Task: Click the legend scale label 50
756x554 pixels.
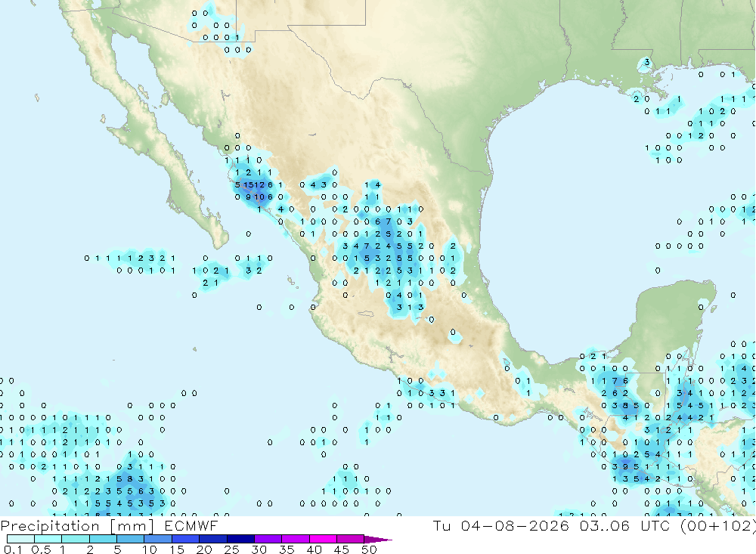Action: 369,549
